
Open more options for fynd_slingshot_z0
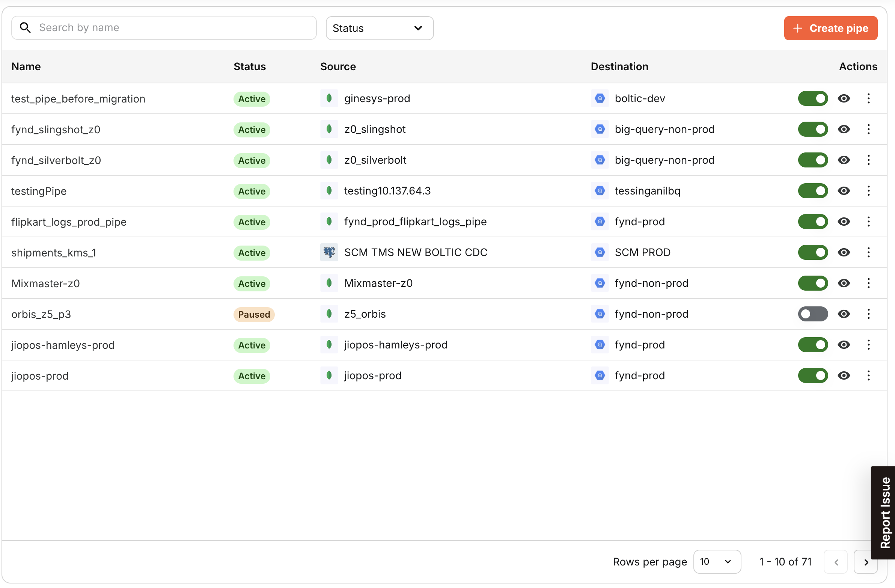coord(869,130)
